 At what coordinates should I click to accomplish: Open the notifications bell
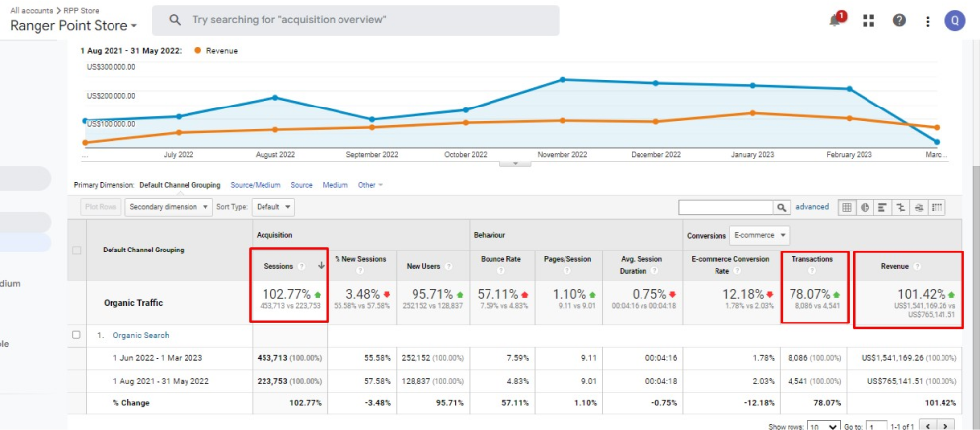click(x=835, y=20)
